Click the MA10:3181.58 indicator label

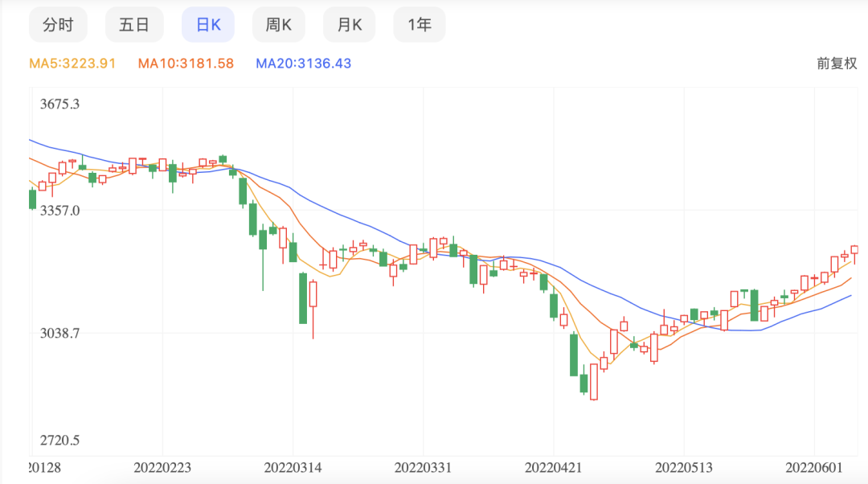coord(186,64)
